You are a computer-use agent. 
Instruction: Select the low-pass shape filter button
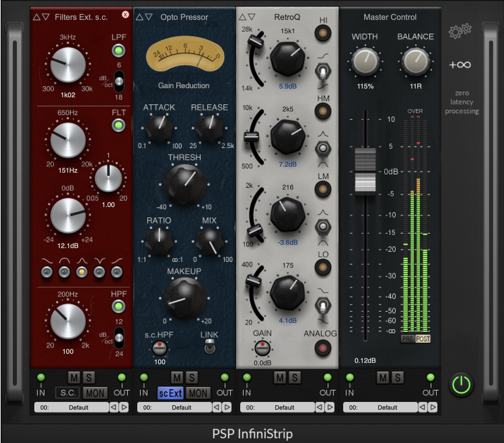click(47, 272)
